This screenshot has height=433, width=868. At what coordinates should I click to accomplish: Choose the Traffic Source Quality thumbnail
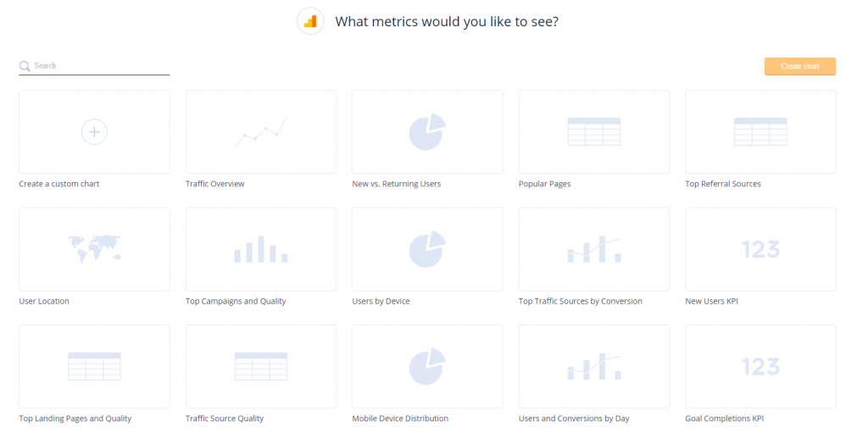coord(260,366)
